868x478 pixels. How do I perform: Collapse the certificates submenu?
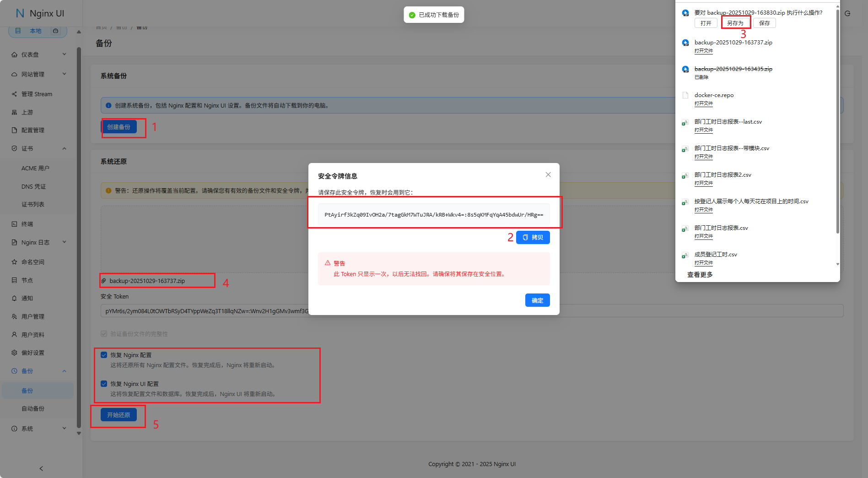click(64, 148)
